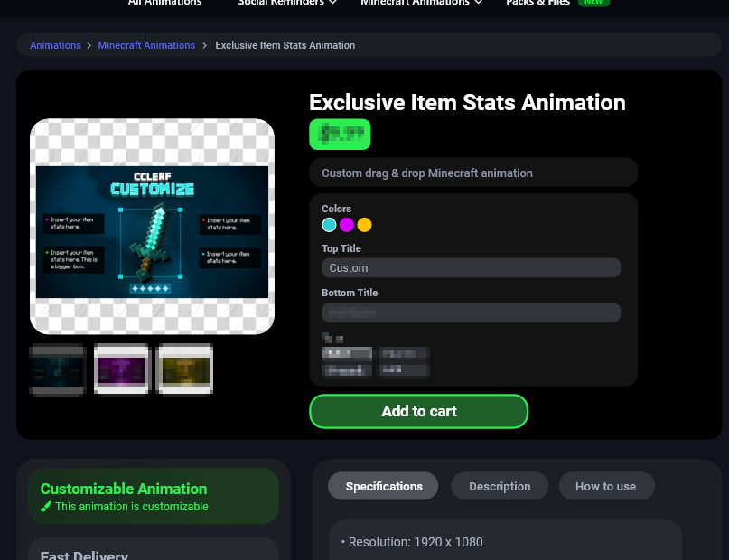Select the purple preview thumbnail
The height and width of the screenshot is (560, 729).
coord(121,369)
